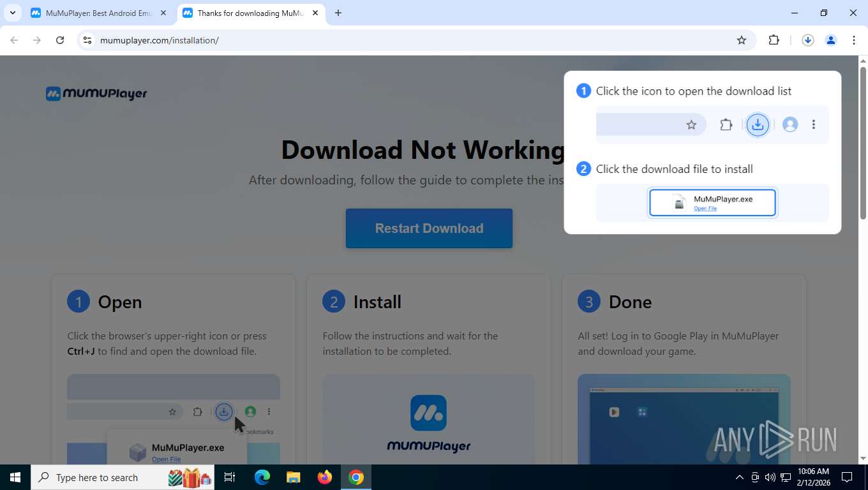868x490 pixels.
Task: Click the scrollbar up arrow
Action: (x=863, y=61)
